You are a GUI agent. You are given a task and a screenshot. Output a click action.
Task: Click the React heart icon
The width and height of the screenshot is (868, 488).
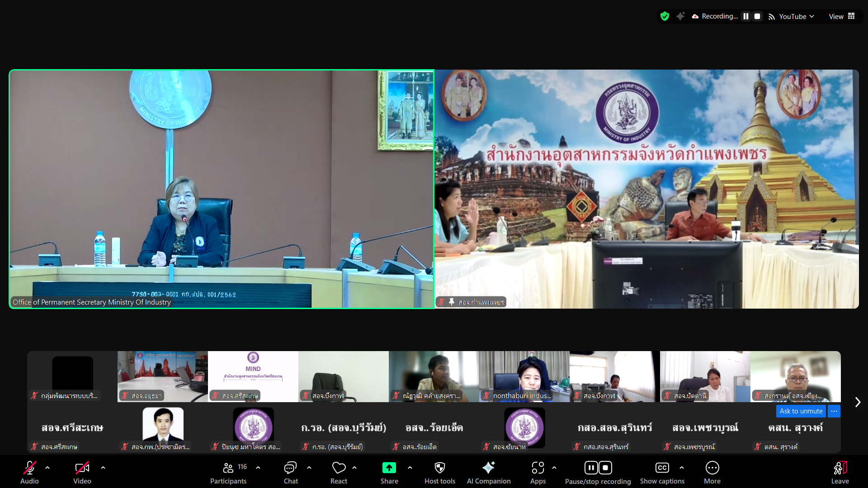339,468
